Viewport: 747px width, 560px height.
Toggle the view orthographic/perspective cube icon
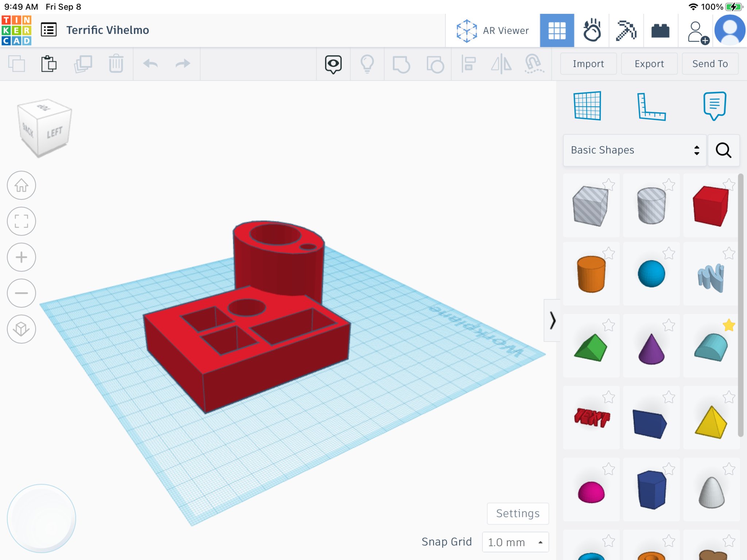click(x=22, y=329)
